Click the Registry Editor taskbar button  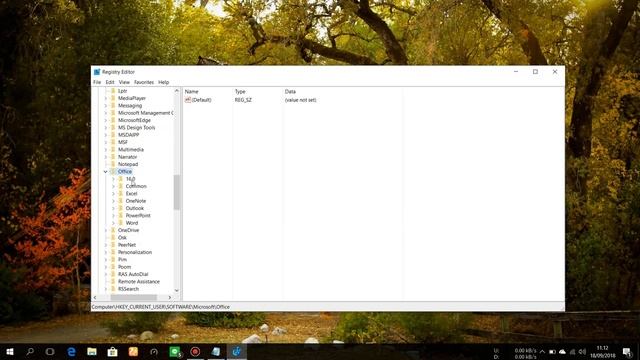[x=237, y=351]
